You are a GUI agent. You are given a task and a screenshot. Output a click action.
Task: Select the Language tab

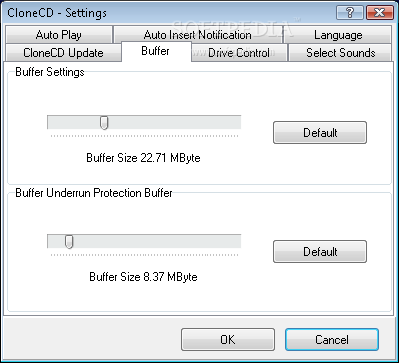(338, 35)
